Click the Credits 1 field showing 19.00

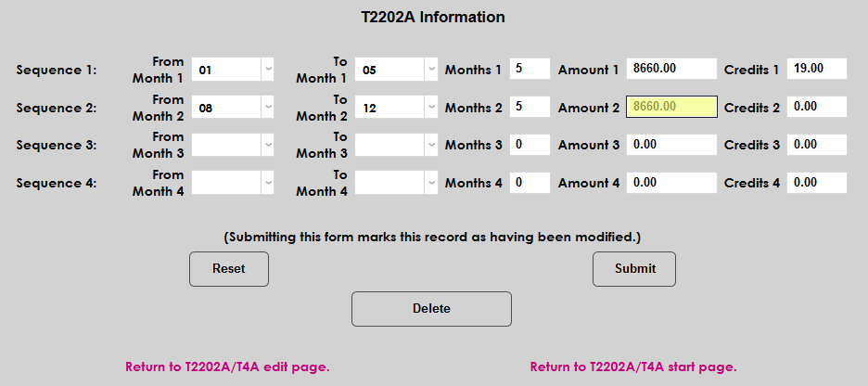click(x=817, y=69)
